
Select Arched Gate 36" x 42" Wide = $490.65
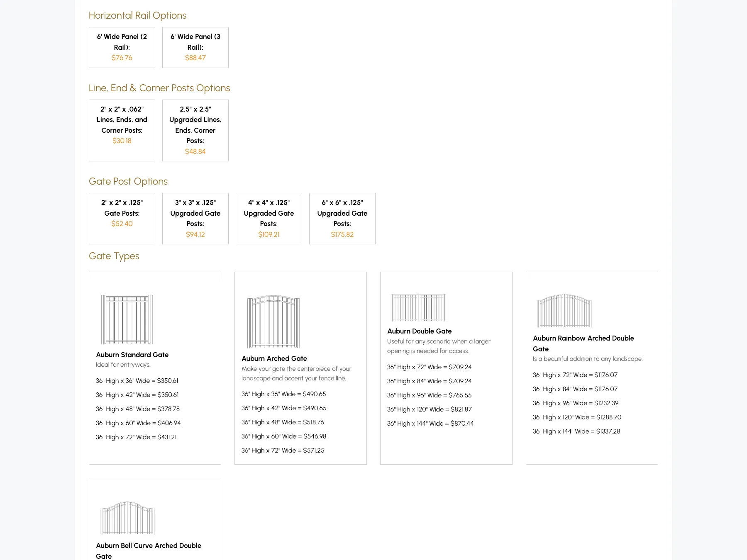coord(284,408)
